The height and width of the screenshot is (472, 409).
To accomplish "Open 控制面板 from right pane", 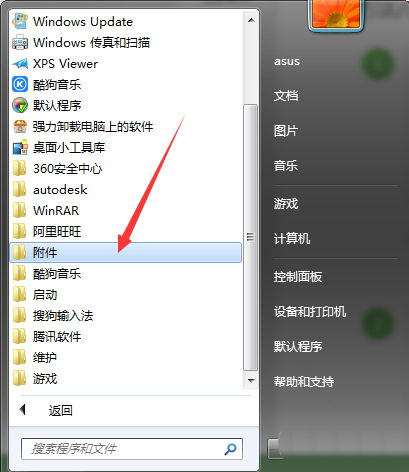I will pyautogui.click(x=298, y=277).
